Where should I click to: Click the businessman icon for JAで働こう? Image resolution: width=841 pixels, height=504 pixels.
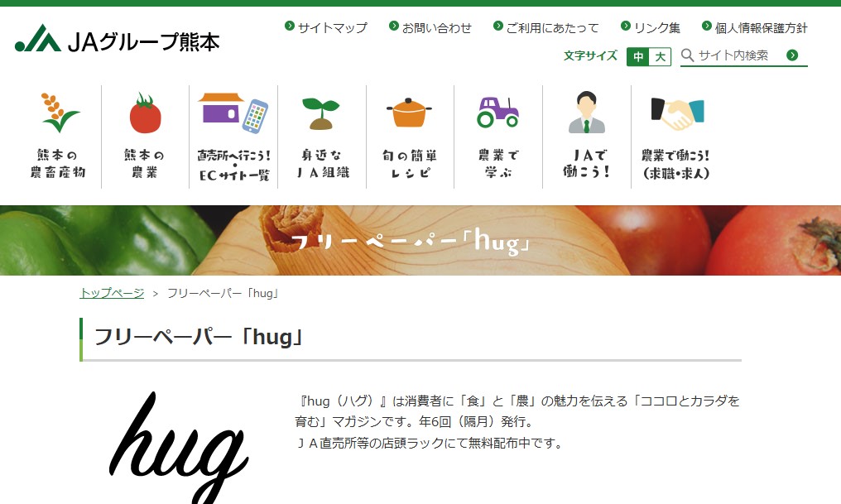point(587,112)
